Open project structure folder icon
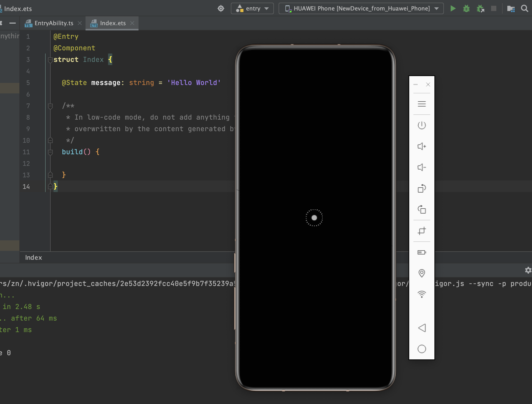This screenshot has width=532, height=404. 511,8
